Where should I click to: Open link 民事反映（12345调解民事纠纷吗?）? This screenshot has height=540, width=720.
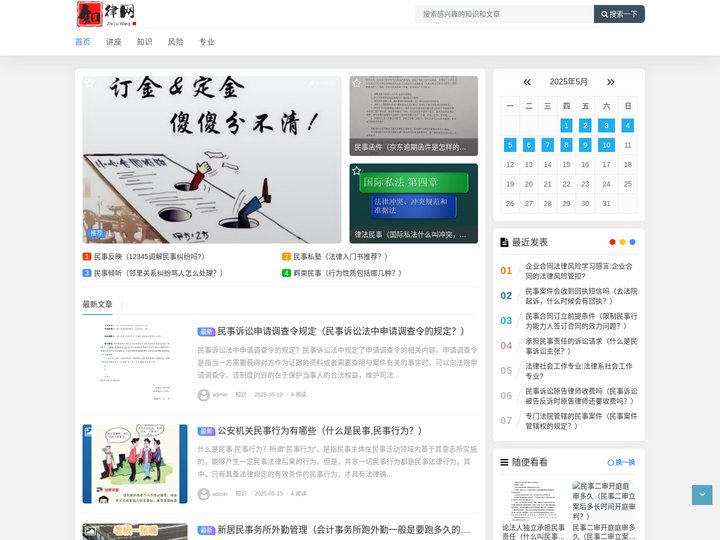click(x=149, y=257)
